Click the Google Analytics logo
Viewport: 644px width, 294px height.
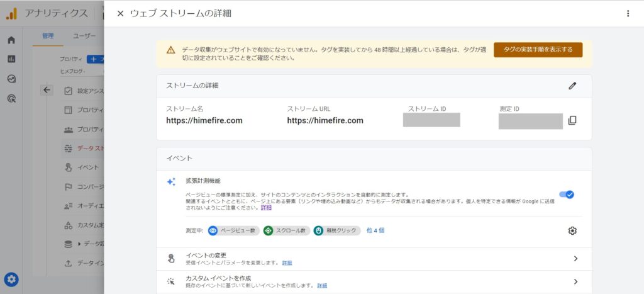point(11,14)
